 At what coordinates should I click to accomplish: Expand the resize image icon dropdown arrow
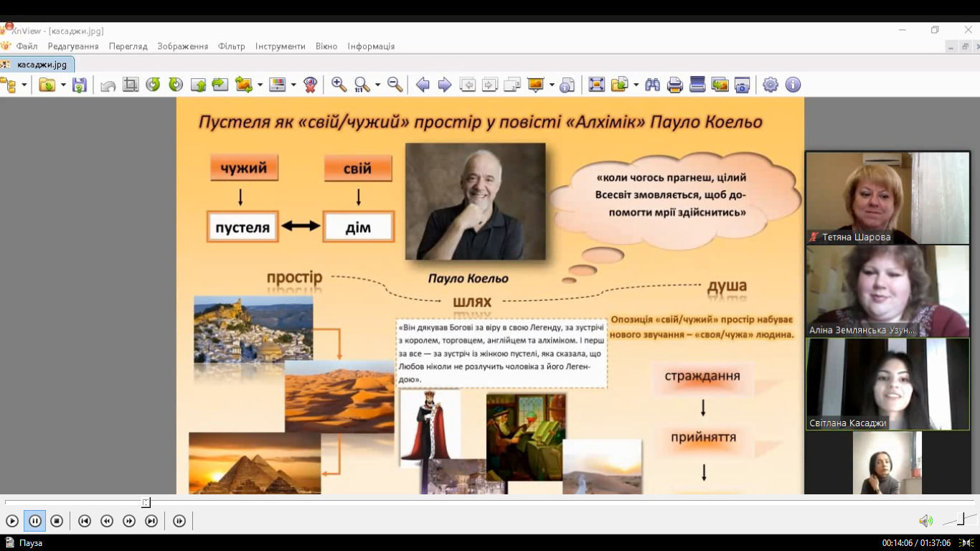(260, 85)
